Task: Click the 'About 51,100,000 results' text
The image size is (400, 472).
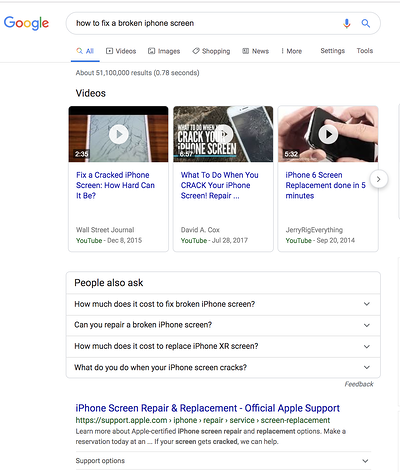Action: (x=137, y=73)
